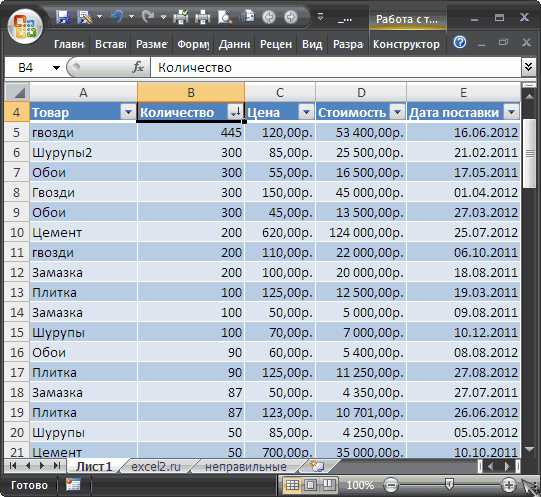The height and width of the screenshot is (497, 541).
Task: Switch to Normal view mode
Action: coord(292,485)
